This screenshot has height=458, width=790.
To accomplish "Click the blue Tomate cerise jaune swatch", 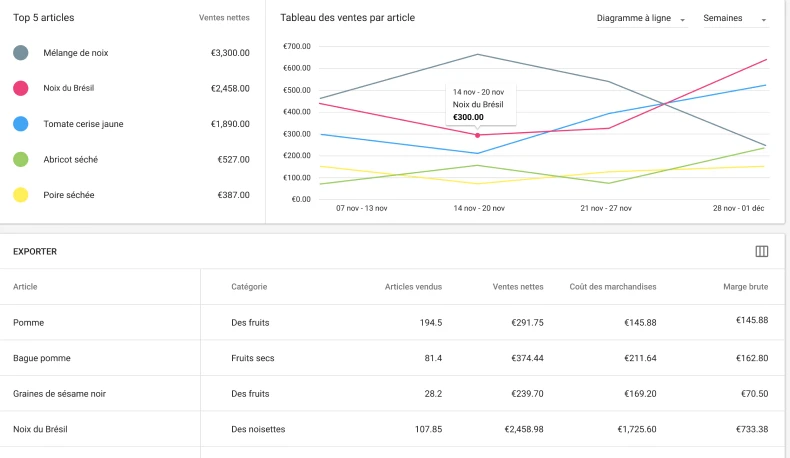I will coord(20,124).
